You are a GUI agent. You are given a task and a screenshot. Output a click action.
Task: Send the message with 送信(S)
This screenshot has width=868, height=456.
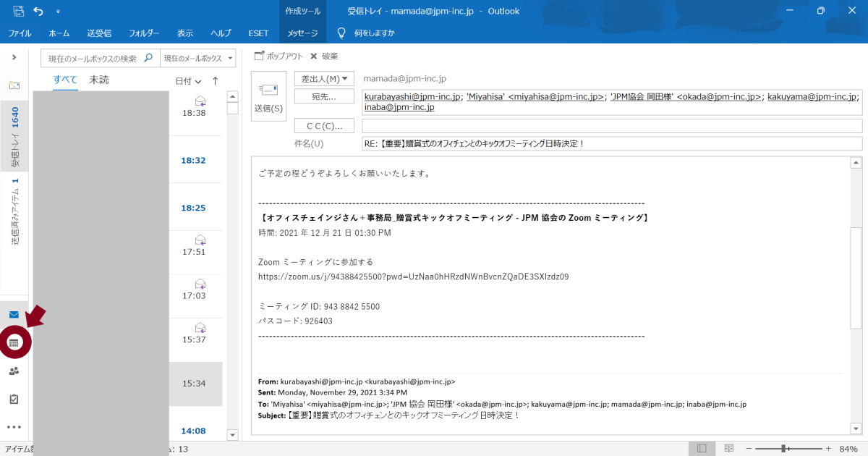pos(268,96)
